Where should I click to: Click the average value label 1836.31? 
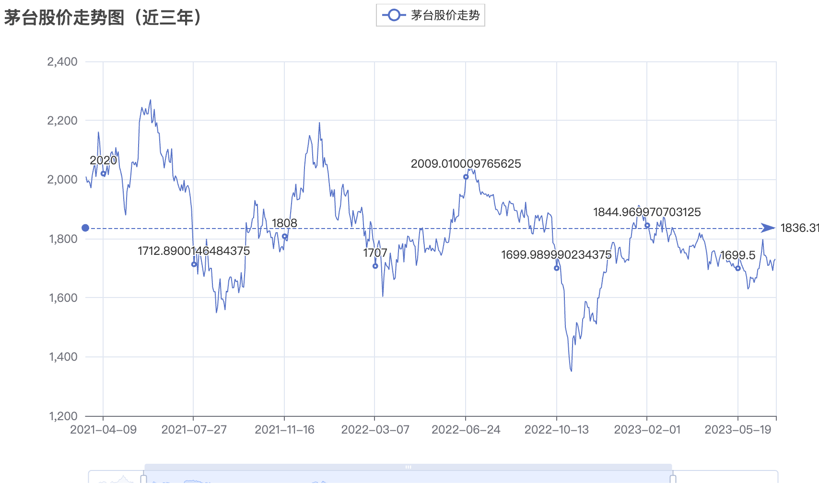pos(799,228)
